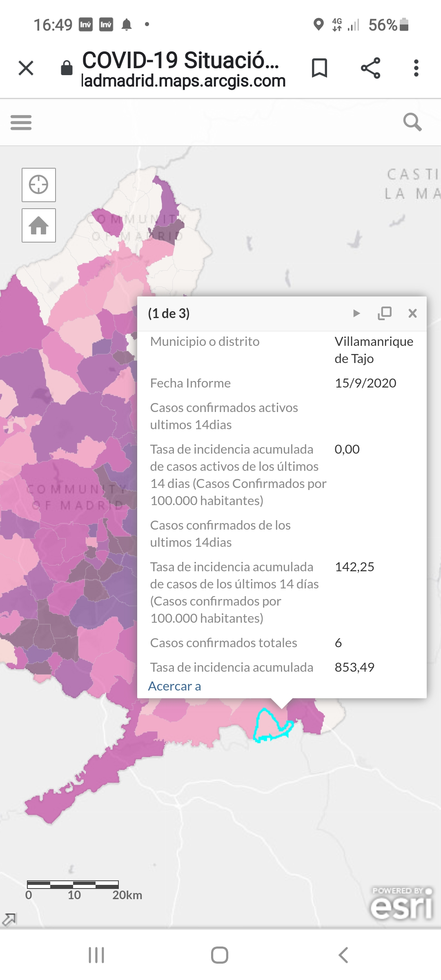
Task: Select the value 853,49
Action: click(x=354, y=667)
